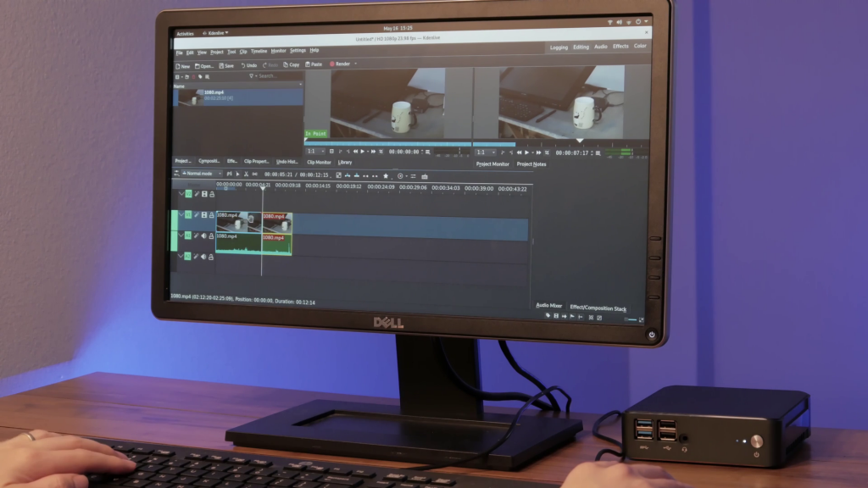Rewind the Project Monitor playback
Image resolution: width=868 pixels, height=488 pixels.
pos(519,152)
